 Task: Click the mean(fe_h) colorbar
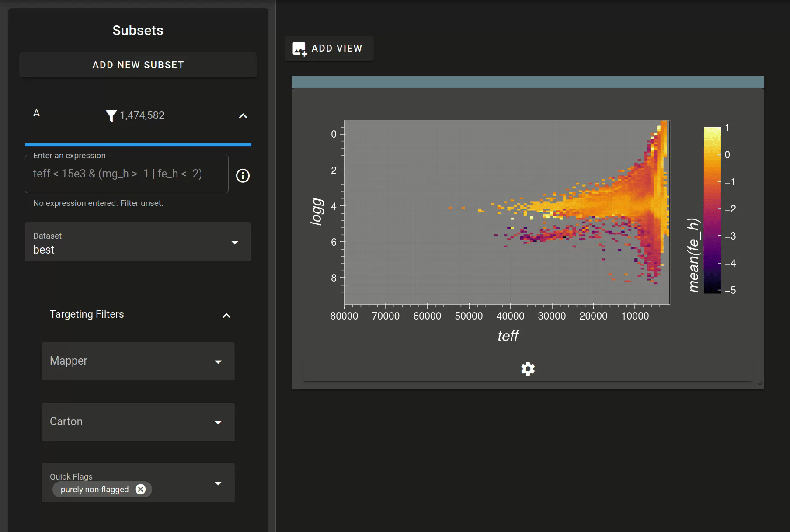[x=712, y=210]
